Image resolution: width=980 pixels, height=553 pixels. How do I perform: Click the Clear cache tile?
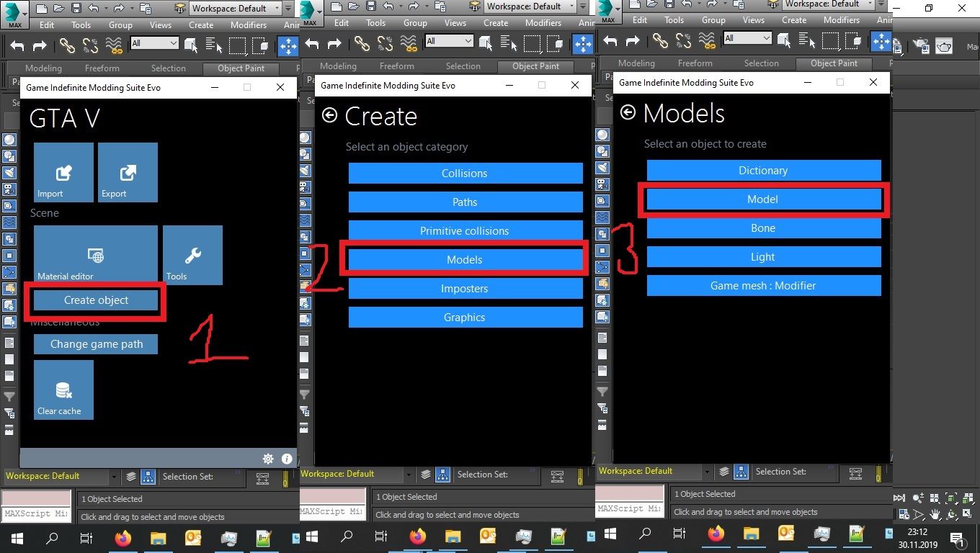(x=63, y=390)
